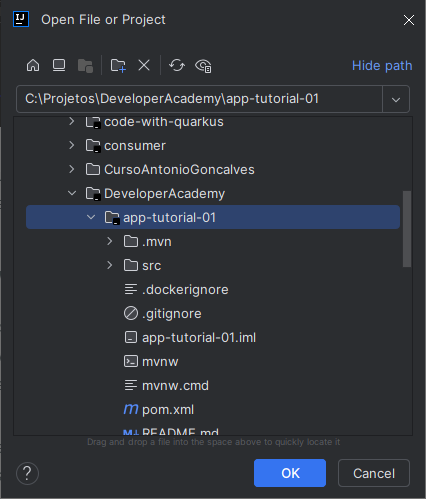
Task: Go to the Home directory icon
Action: click(33, 65)
